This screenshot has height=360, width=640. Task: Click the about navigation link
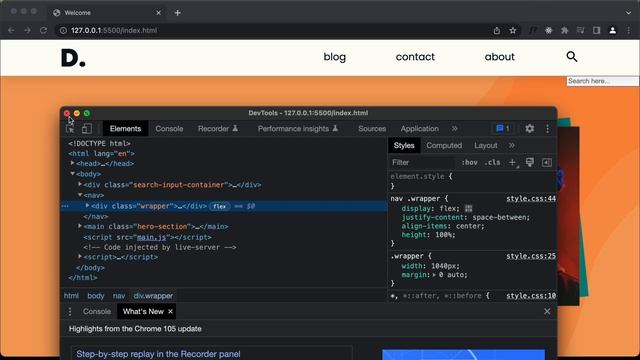click(500, 57)
